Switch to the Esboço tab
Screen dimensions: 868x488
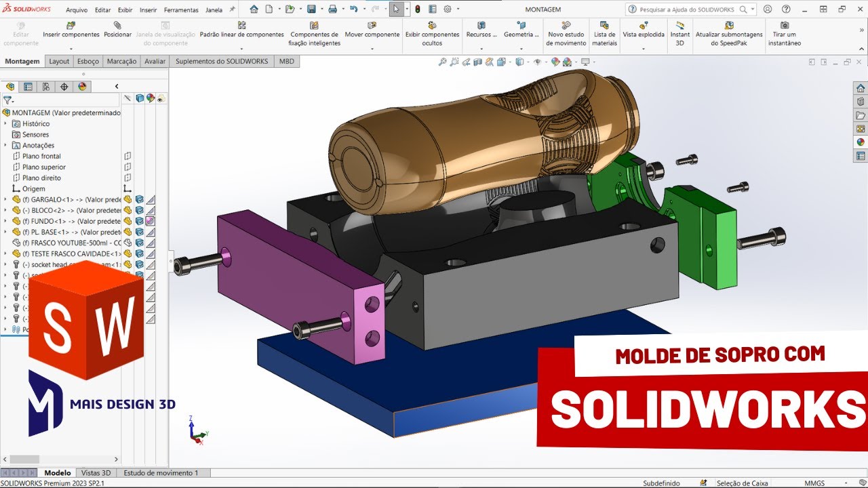click(x=88, y=61)
